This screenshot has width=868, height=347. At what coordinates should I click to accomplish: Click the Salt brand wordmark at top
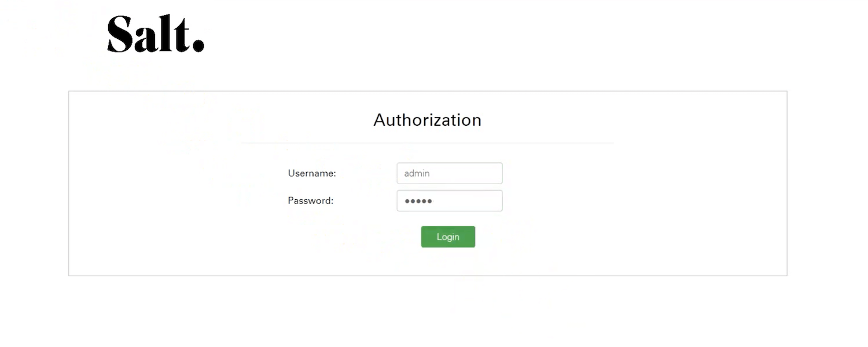pos(155,35)
